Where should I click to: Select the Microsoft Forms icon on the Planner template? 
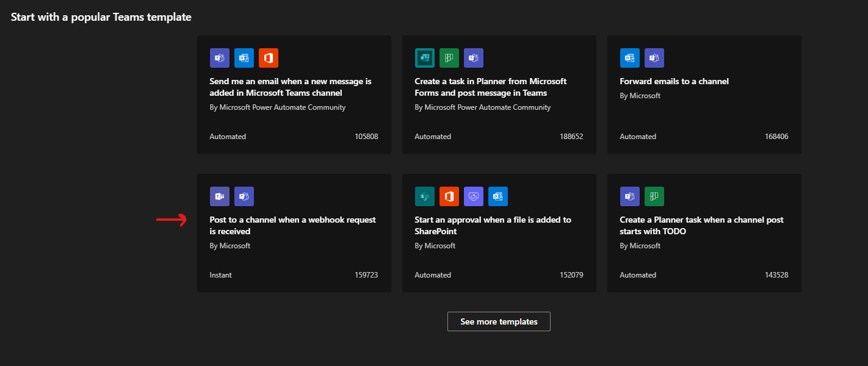425,58
